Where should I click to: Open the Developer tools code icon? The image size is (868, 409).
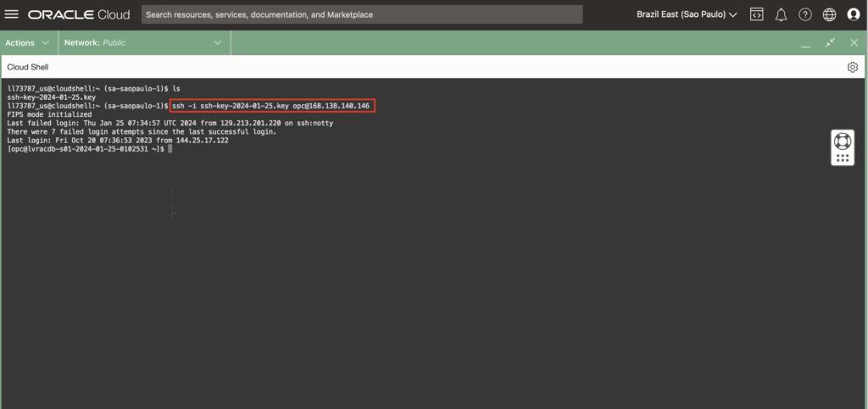[756, 14]
